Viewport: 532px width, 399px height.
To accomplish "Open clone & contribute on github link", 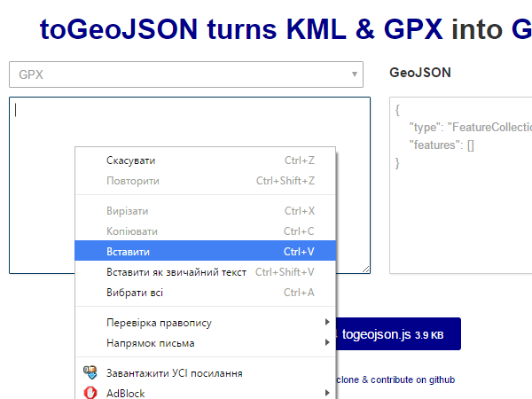I will [x=395, y=379].
